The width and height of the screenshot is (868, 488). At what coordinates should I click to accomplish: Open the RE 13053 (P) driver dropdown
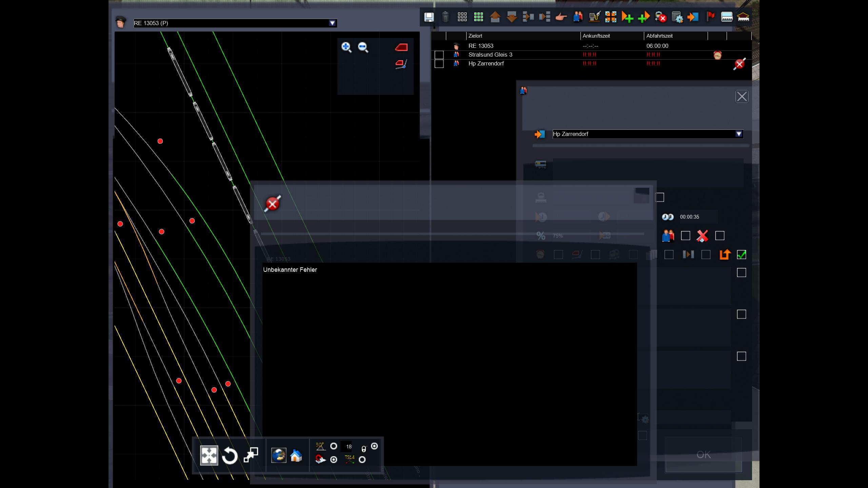332,23
